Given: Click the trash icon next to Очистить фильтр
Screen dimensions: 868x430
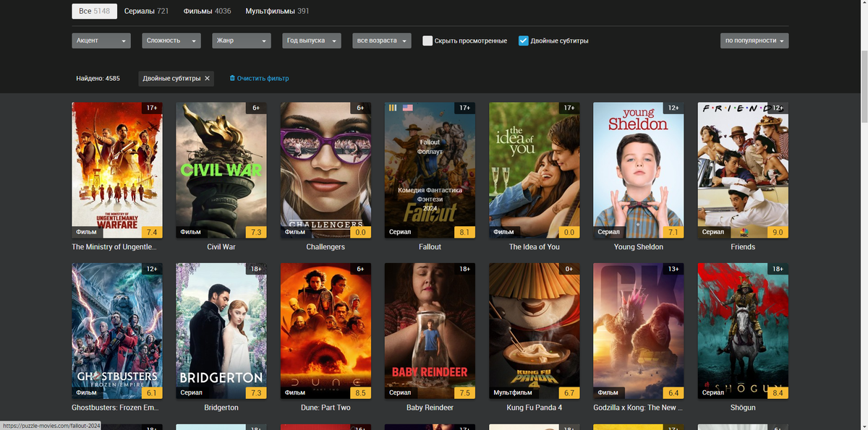Looking at the screenshot, I should point(232,78).
